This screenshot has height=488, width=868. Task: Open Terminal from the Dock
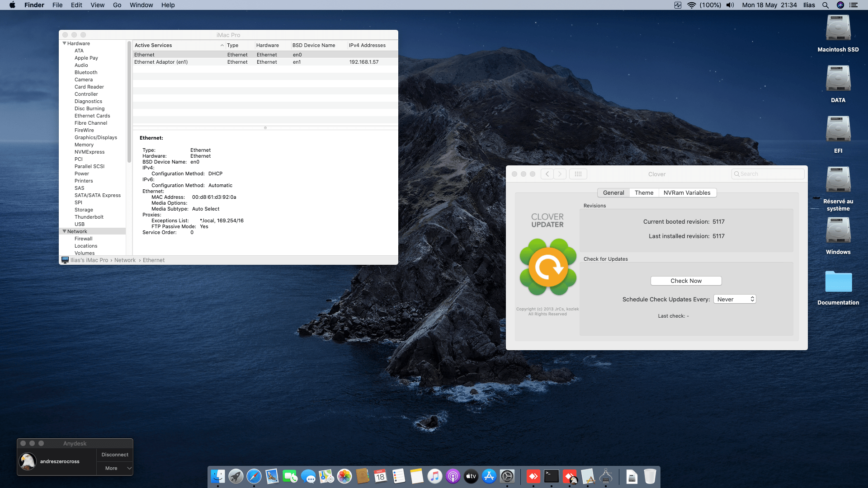(x=552, y=476)
